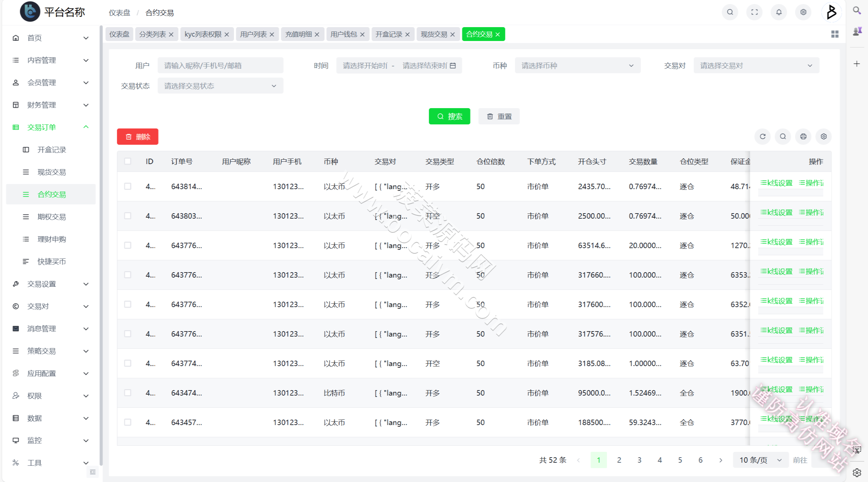
Task: Go to page 6
Action: pos(701,460)
